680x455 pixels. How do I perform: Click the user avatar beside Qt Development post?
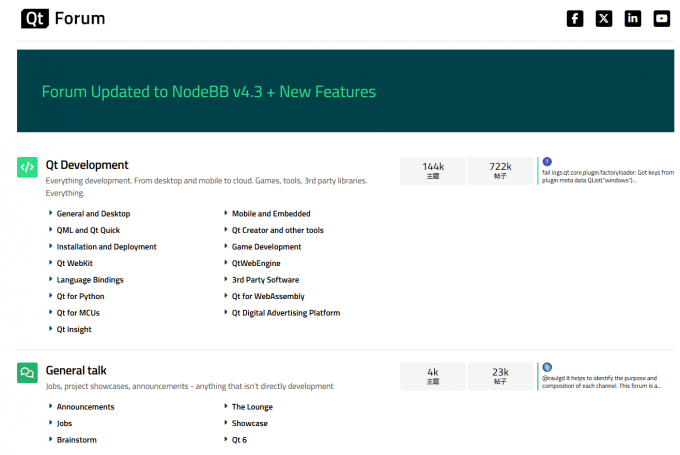[547, 162]
